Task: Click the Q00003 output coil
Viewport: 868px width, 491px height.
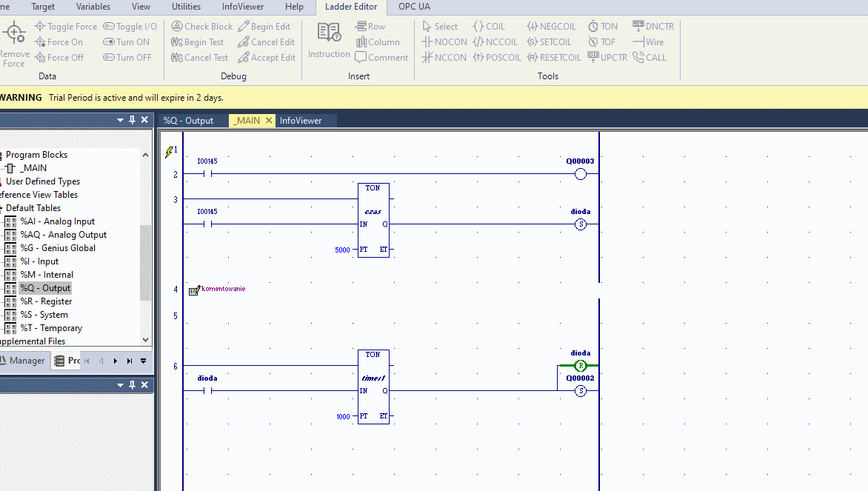Action: point(580,174)
